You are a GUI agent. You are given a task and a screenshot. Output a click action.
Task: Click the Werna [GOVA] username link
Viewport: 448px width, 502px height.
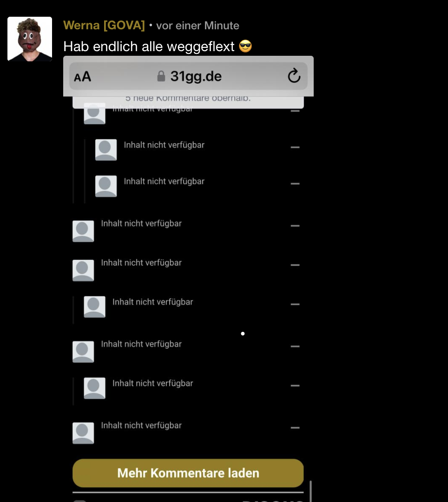pos(104,25)
